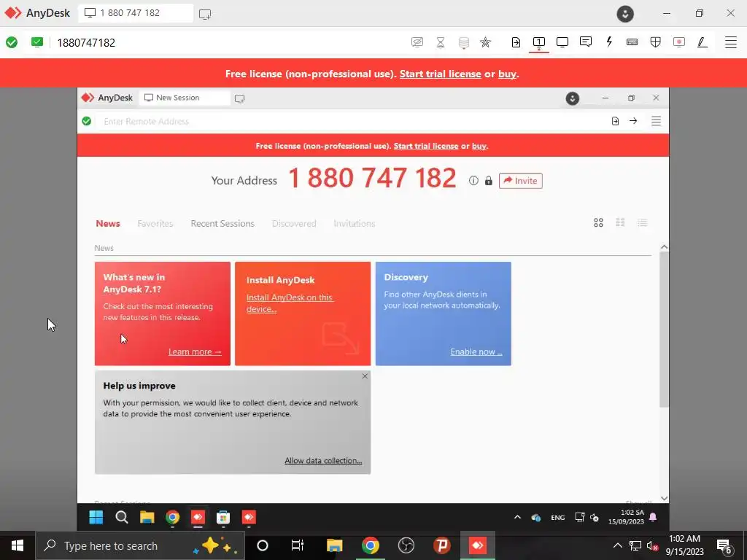Screen dimensions: 747x560
Task: Open the Invitations tab
Action: pos(355,223)
